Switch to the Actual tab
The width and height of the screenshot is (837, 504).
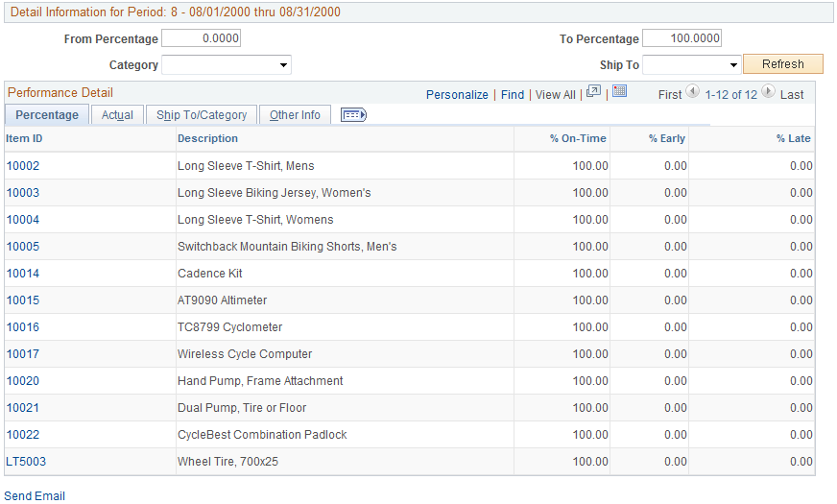tap(117, 115)
